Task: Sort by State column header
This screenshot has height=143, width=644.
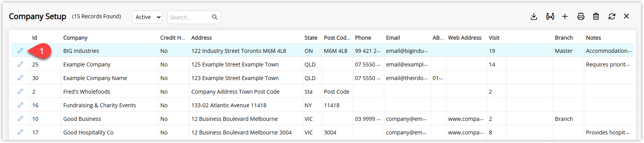Action: (311, 38)
